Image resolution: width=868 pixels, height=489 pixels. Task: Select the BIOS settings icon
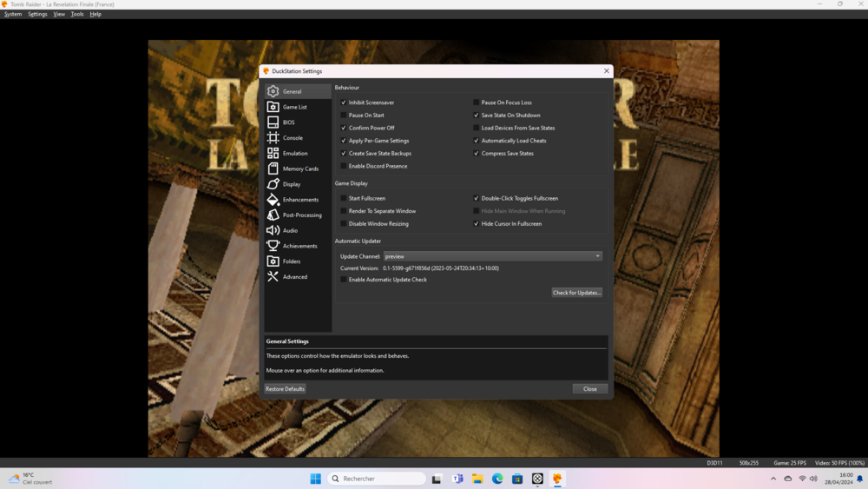click(x=273, y=122)
